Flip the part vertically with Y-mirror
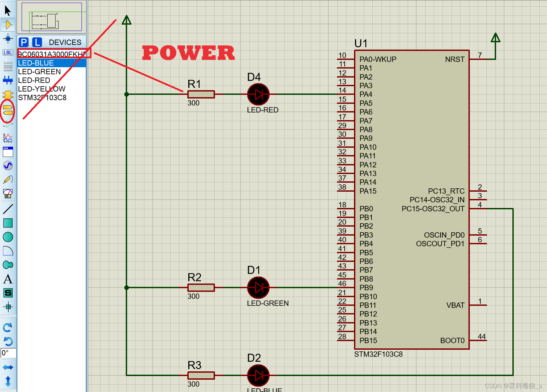The width and height of the screenshot is (547, 392). coord(8,381)
